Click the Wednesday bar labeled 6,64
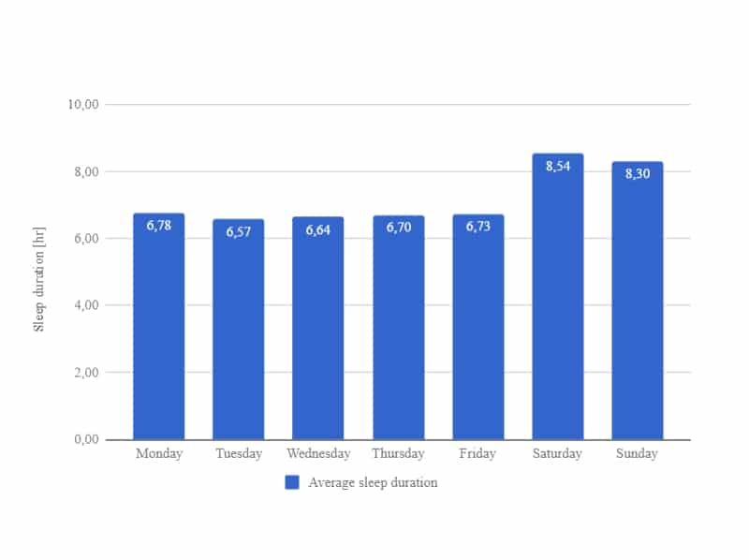The height and width of the screenshot is (560, 749). (318, 329)
